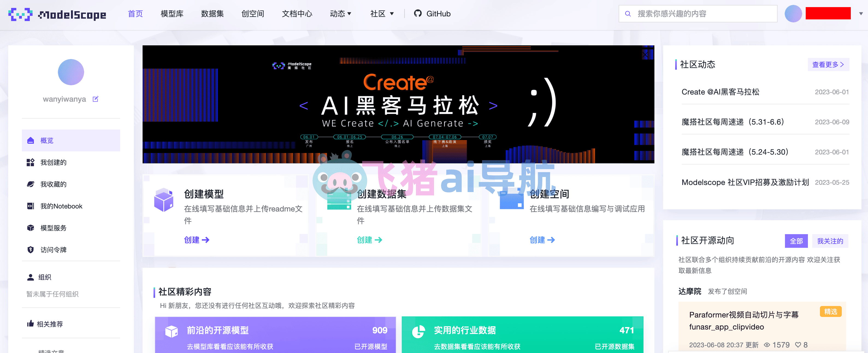Image resolution: width=868 pixels, height=353 pixels.
Task: Click the 我收藏的 planet icon
Action: click(x=31, y=184)
